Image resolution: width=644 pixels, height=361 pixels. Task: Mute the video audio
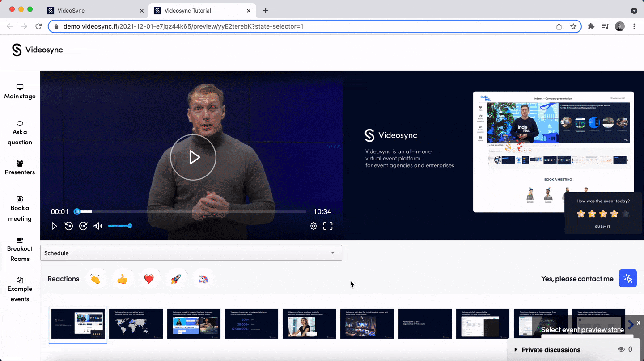(x=97, y=226)
